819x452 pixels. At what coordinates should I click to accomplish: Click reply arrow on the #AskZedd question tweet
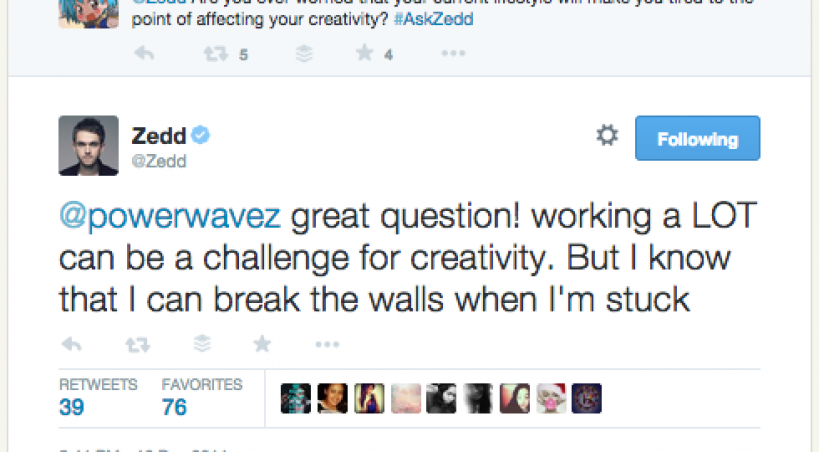[x=143, y=55]
